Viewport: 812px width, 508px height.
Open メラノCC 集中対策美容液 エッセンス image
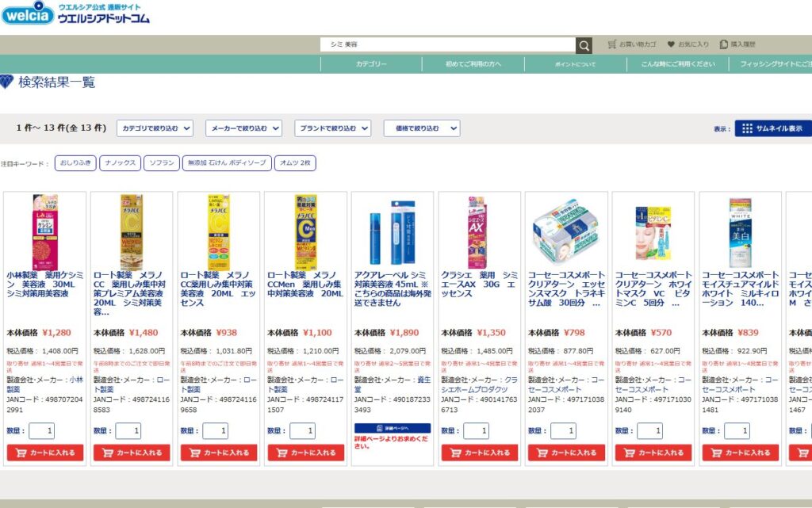coord(219,231)
